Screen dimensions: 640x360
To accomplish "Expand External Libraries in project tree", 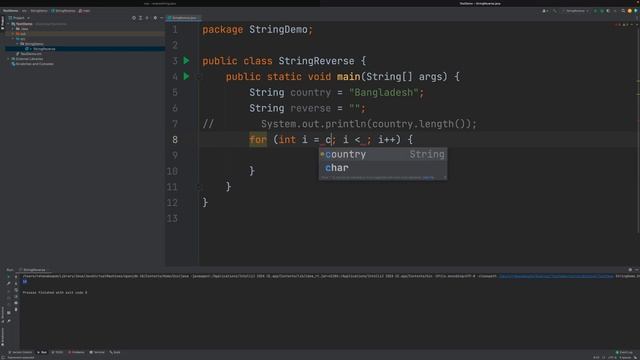I will coord(8,59).
